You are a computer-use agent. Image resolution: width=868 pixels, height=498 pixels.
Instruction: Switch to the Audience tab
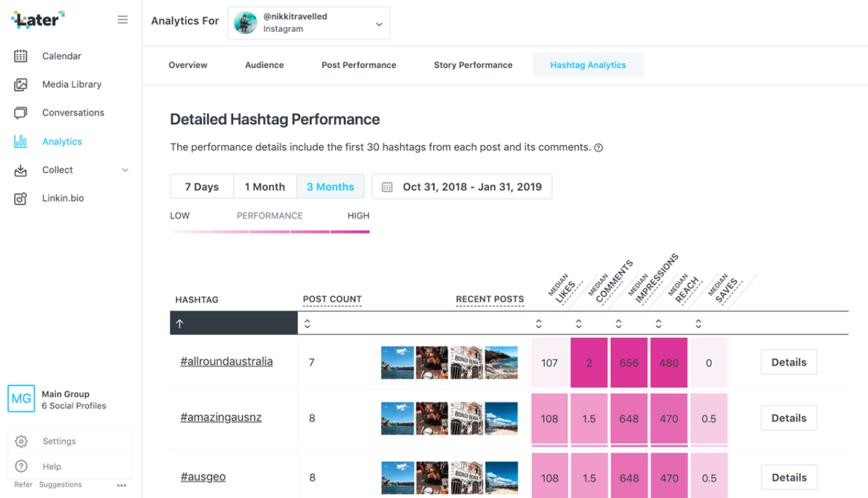264,65
